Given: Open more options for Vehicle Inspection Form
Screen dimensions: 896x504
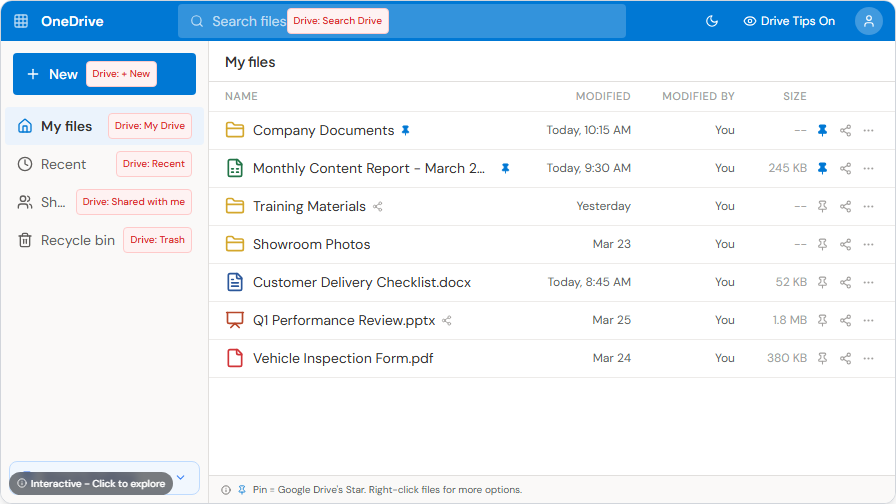Looking at the screenshot, I should click(869, 358).
